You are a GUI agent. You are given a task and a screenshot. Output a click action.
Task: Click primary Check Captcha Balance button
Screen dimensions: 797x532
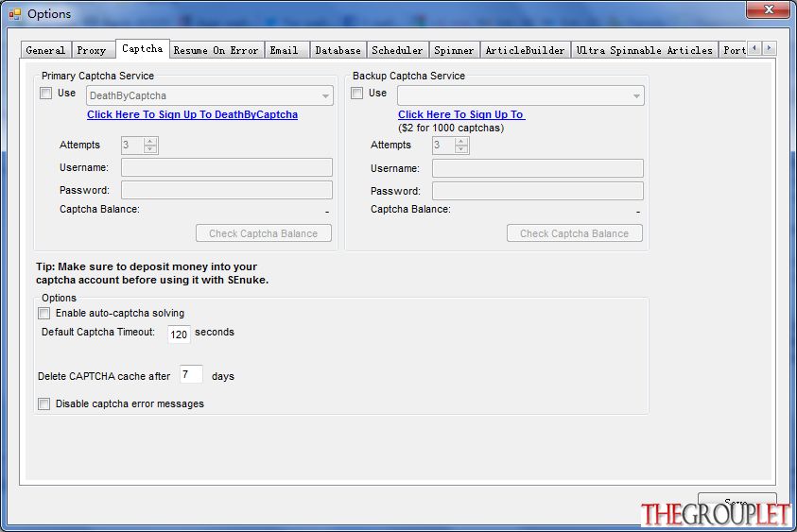[264, 233]
